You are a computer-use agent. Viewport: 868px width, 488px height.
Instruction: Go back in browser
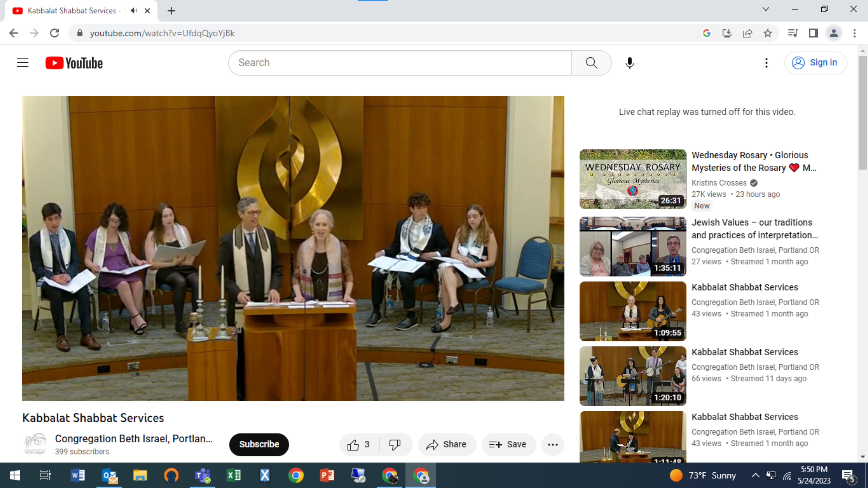coord(13,33)
